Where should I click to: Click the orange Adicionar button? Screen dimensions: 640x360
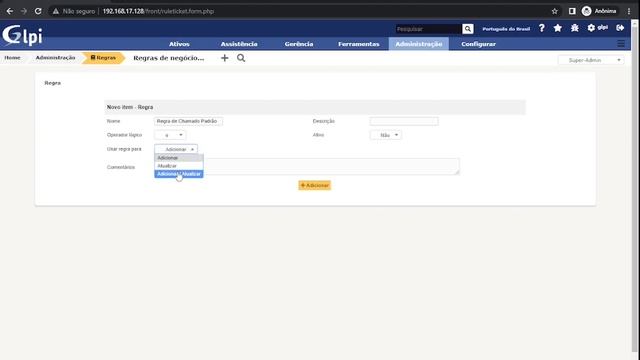314,185
